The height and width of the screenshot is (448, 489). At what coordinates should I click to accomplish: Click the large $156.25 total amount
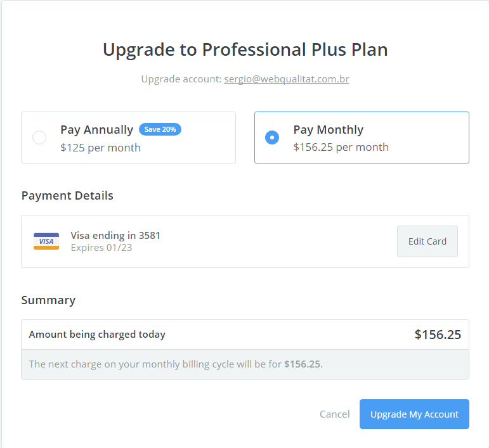438,335
